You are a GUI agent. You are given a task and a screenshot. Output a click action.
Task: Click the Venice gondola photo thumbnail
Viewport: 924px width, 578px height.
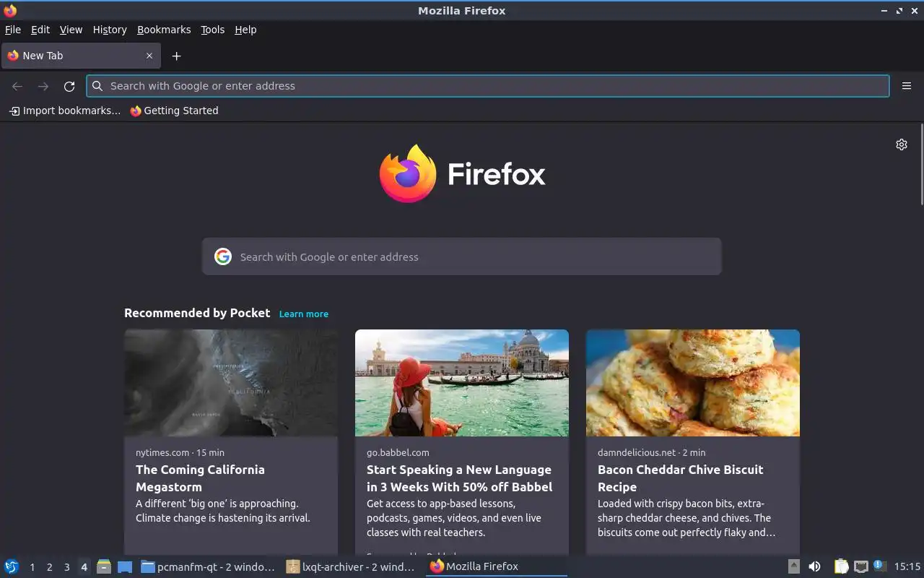pyautogui.click(x=462, y=383)
